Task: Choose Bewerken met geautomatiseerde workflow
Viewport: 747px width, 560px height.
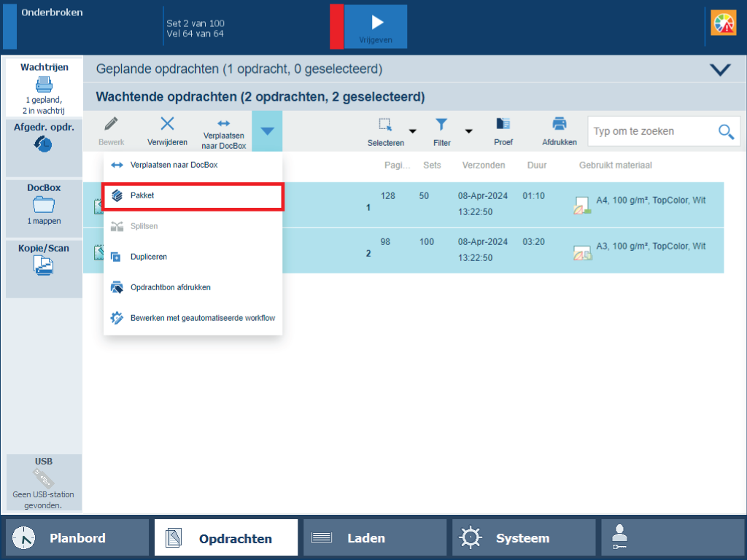Action: coord(193,318)
